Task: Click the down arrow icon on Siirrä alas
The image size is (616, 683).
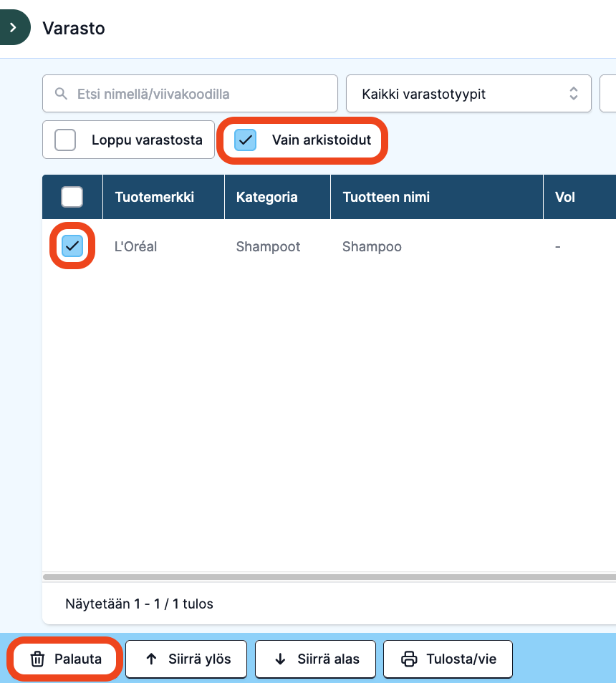Action: (x=280, y=659)
